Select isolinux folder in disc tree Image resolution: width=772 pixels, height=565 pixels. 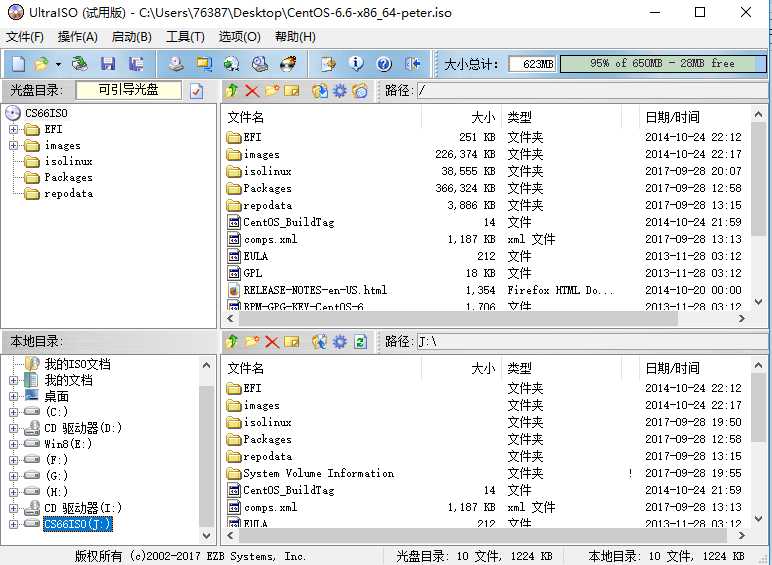point(68,161)
